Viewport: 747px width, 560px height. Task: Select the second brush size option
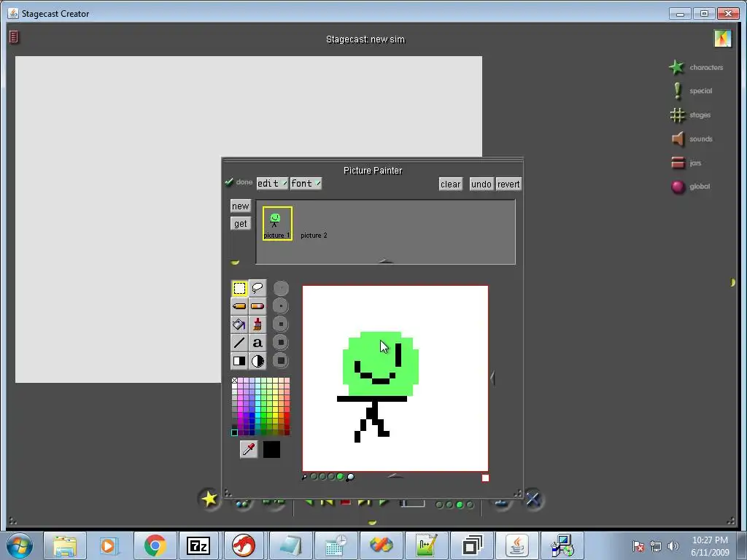click(281, 306)
